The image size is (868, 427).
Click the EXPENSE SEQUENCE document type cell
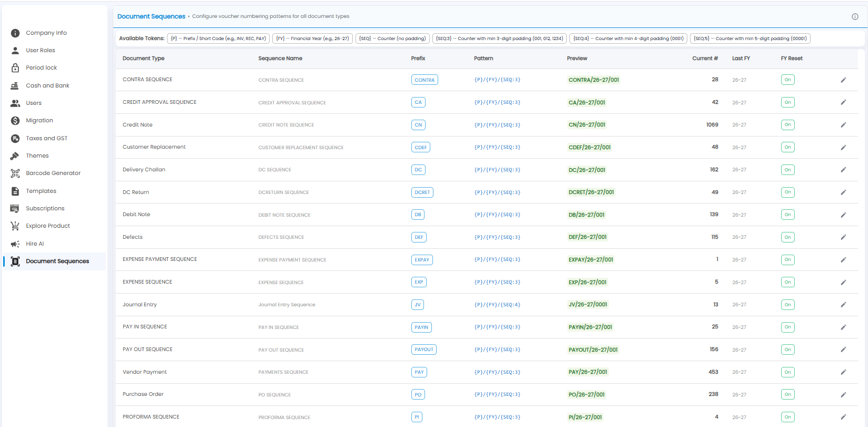tap(147, 282)
